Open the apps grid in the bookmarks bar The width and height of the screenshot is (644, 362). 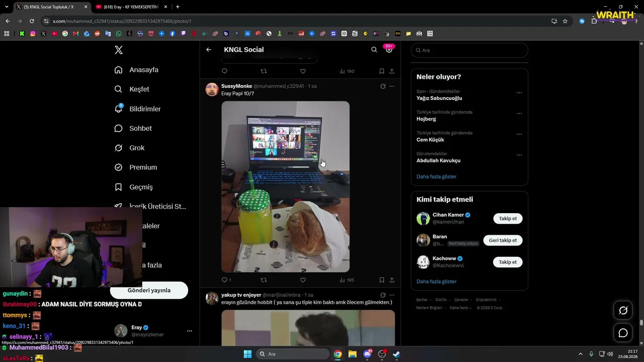click(7, 34)
